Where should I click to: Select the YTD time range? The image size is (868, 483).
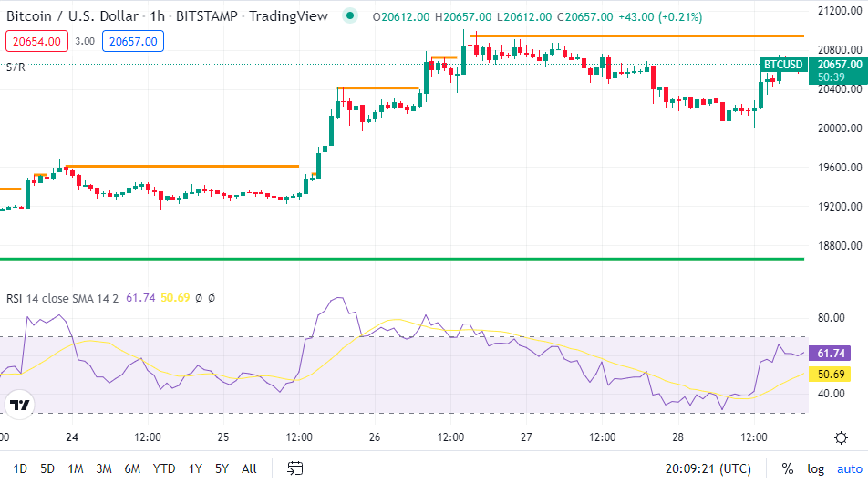(x=164, y=468)
